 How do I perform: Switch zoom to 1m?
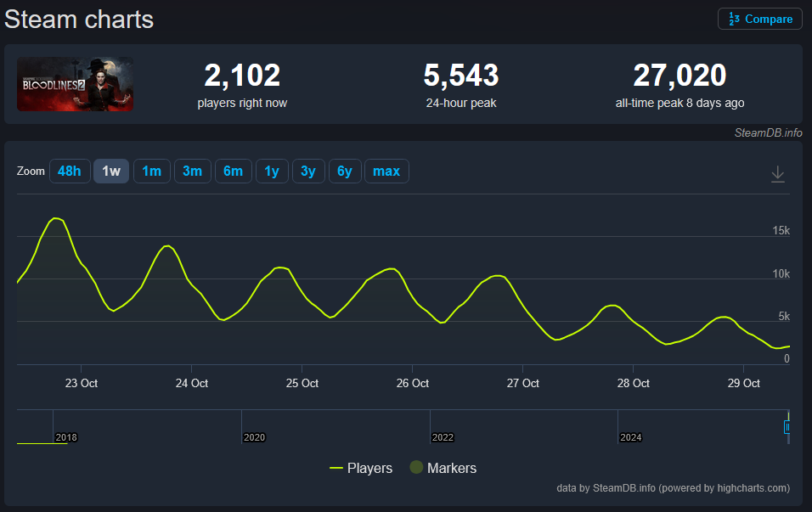[152, 172]
